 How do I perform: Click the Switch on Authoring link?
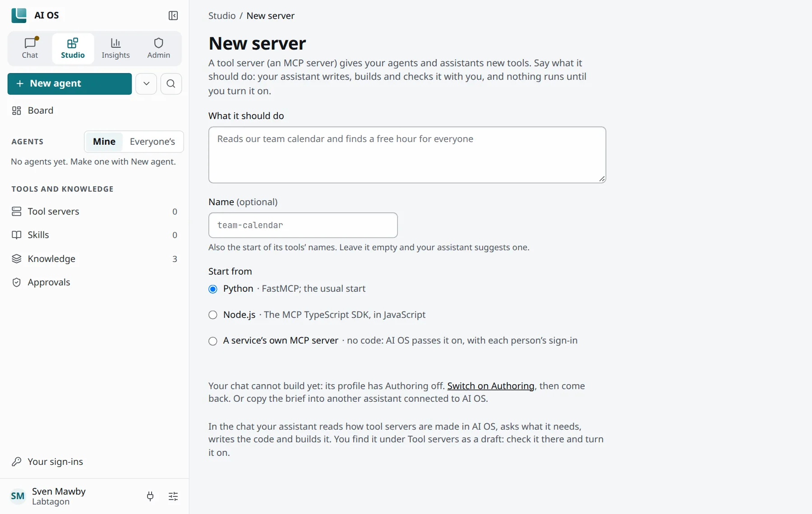pyautogui.click(x=491, y=386)
